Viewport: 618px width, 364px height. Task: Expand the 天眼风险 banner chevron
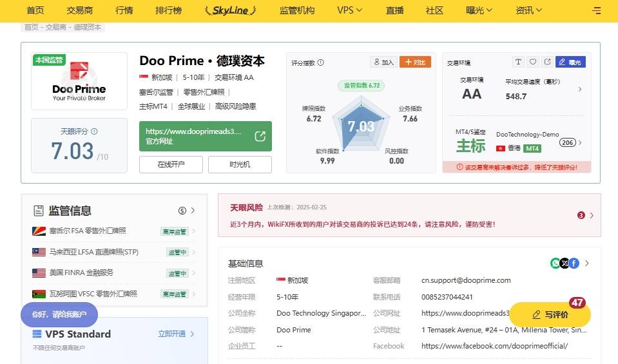[591, 215]
